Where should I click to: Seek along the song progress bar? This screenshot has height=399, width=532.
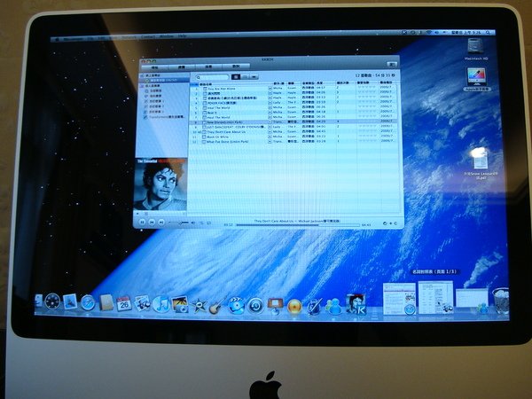tap(298, 224)
